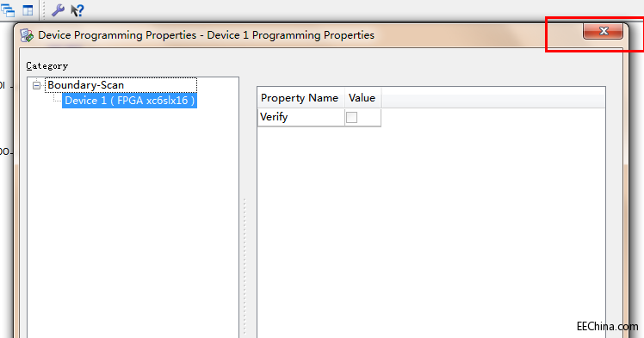
Task: Click the dotted splitter between both panels
Action: click(x=245, y=267)
